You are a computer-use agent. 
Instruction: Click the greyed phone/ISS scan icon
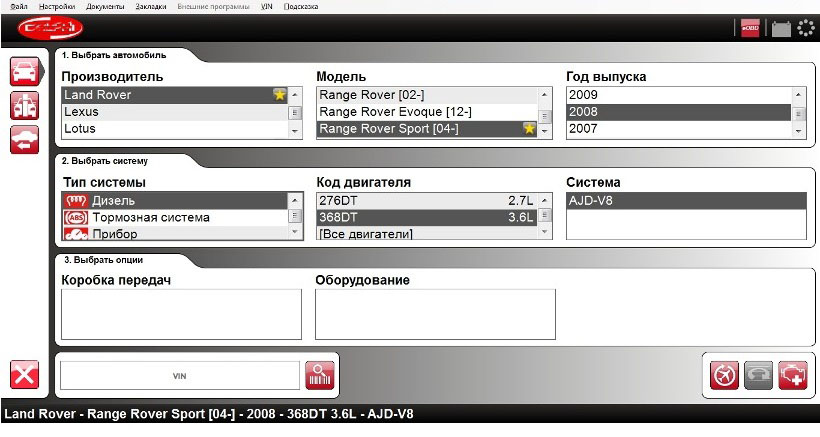[x=758, y=375]
